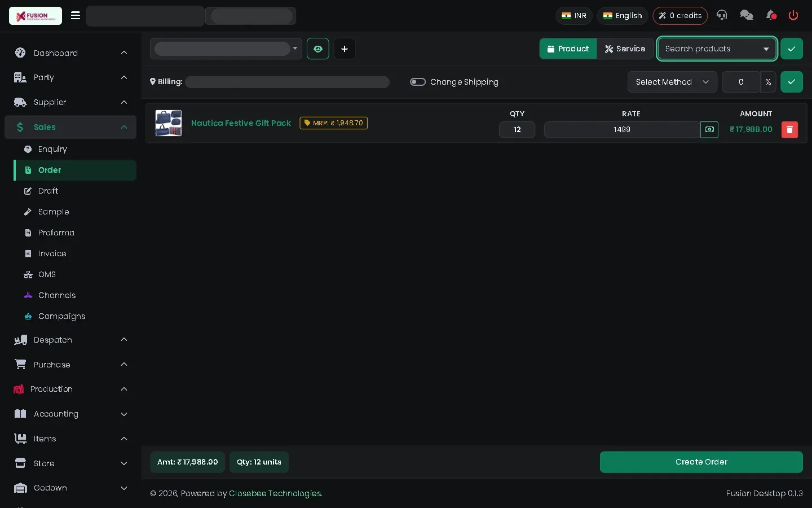
Task: Switch to Product mode
Action: [568, 49]
